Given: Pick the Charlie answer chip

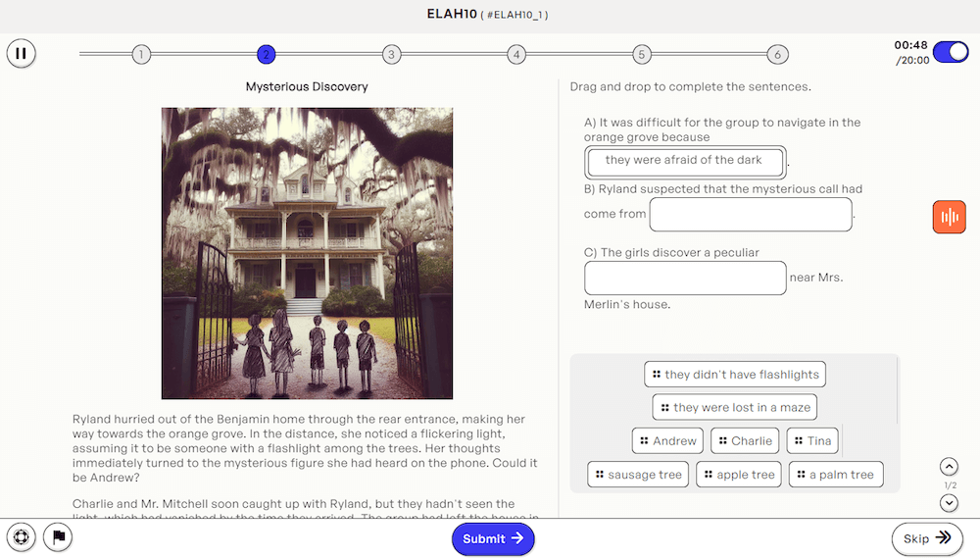Looking at the screenshot, I should pyautogui.click(x=745, y=440).
